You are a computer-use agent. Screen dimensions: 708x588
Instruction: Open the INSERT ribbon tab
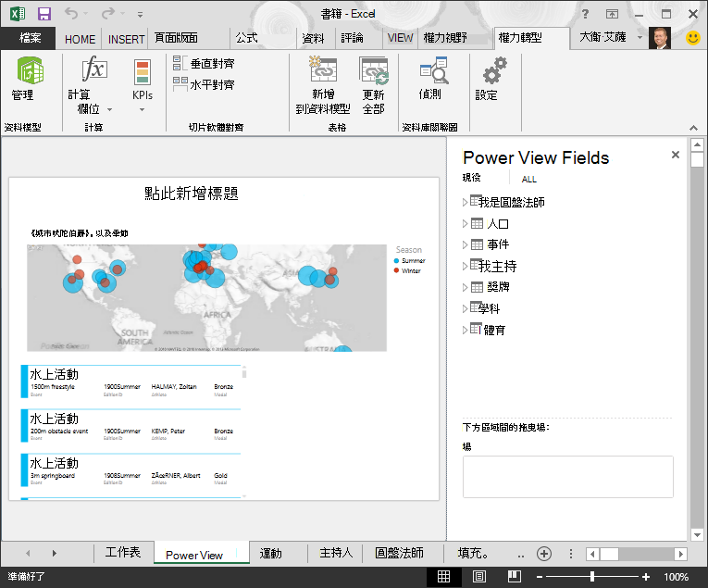pos(126,39)
